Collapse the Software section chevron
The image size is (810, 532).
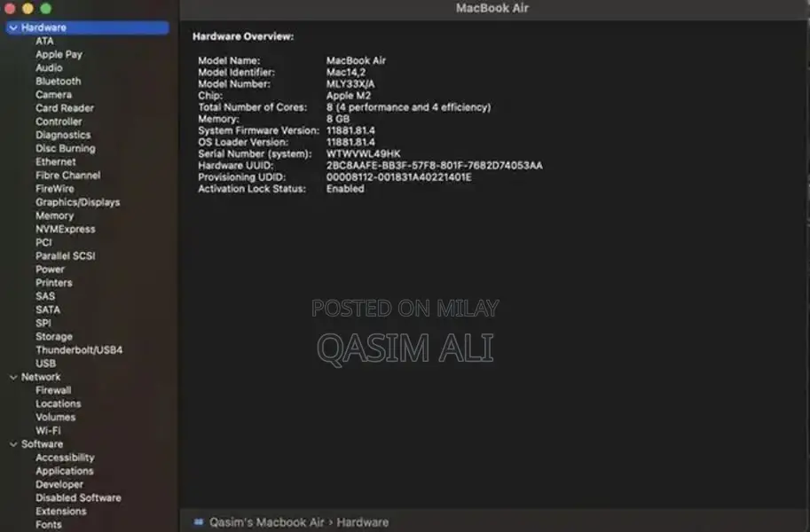click(13, 444)
